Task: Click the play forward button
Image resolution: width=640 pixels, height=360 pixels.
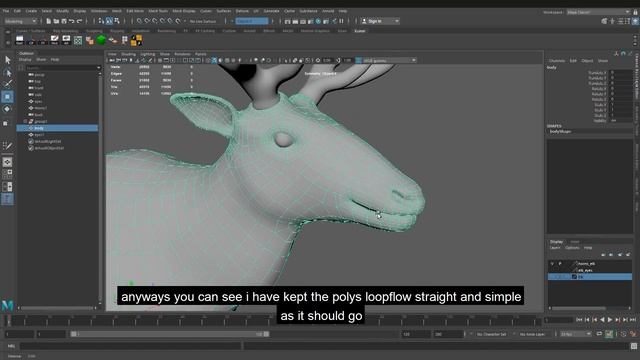Action: point(610,320)
